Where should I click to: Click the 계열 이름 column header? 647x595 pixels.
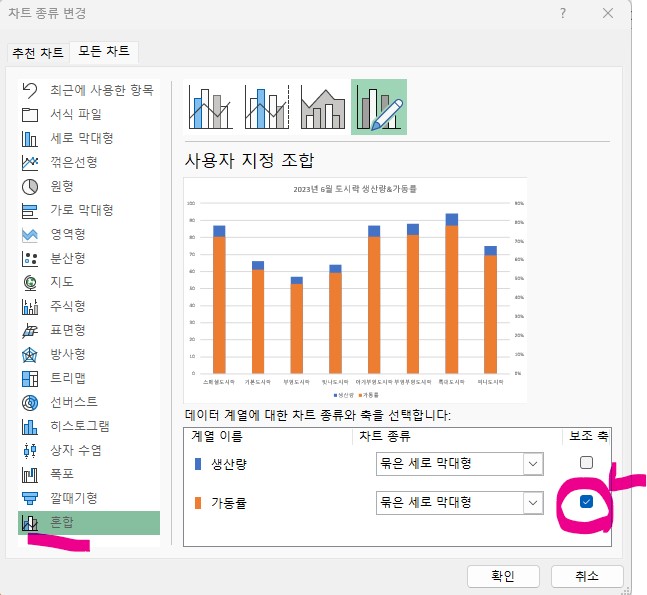(x=217, y=436)
